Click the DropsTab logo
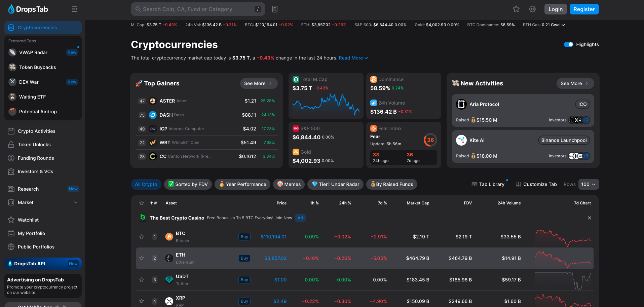The image size is (644, 307). 28,9
